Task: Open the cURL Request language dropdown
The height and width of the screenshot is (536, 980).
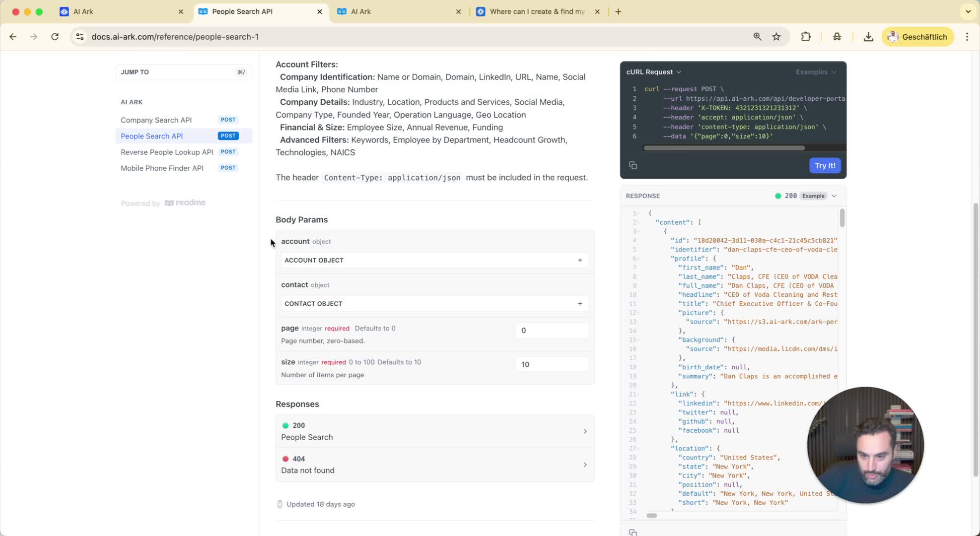Action: coord(653,72)
